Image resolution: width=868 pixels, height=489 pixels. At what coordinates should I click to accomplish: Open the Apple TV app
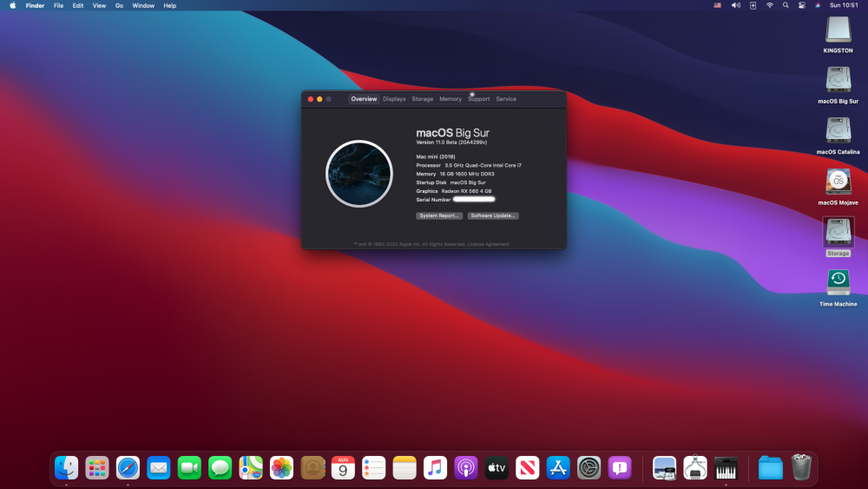point(496,468)
